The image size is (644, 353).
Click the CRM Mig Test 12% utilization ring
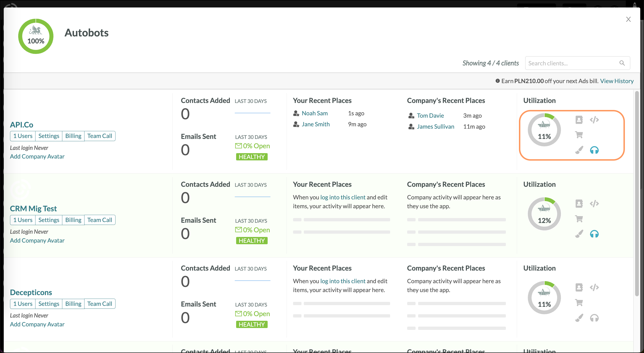[x=544, y=214]
